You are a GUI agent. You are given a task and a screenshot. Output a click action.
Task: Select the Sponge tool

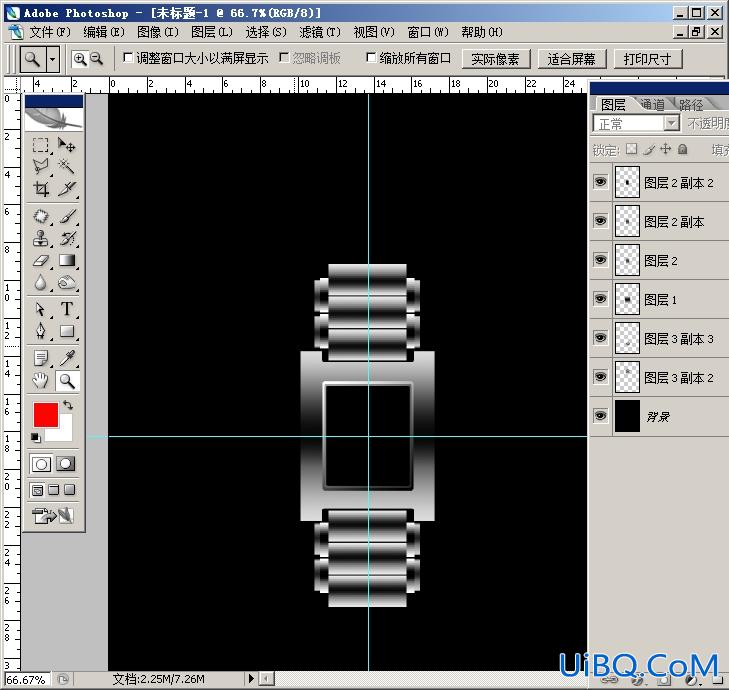click(67, 282)
